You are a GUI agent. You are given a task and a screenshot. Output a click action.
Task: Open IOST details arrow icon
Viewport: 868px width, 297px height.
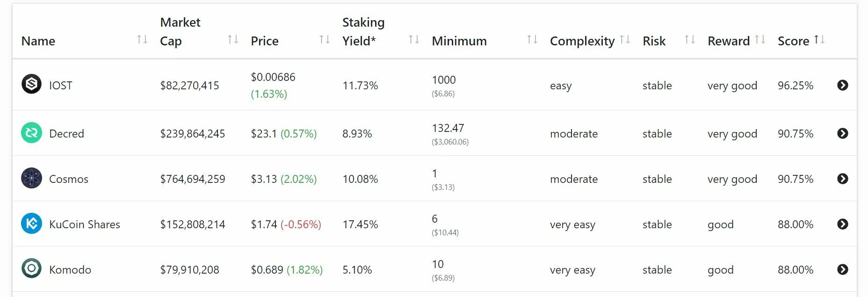coord(843,85)
